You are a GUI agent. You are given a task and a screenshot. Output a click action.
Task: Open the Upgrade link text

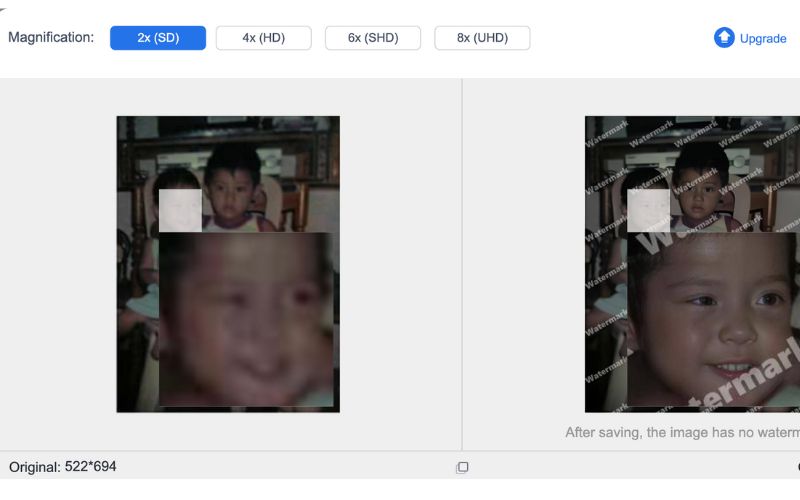tap(763, 38)
